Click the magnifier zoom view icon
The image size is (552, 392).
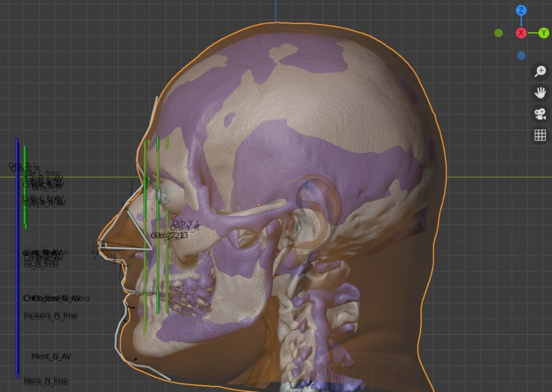pos(540,72)
